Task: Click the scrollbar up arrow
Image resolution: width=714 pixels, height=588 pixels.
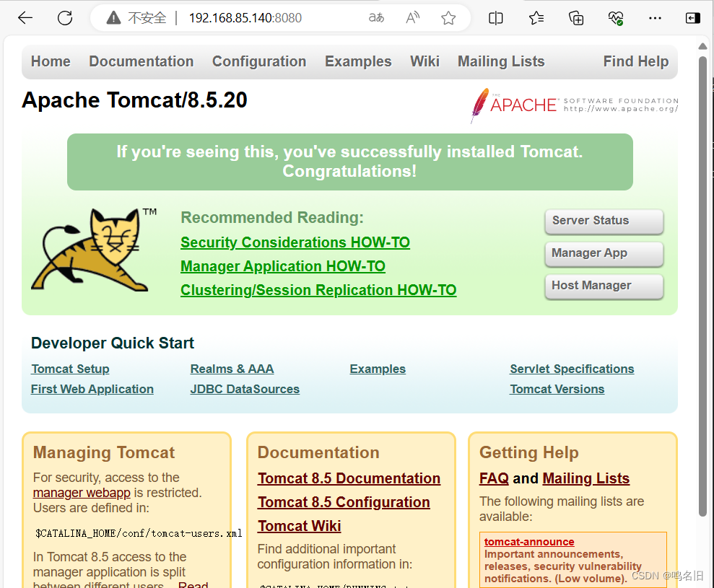Action: click(702, 46)
